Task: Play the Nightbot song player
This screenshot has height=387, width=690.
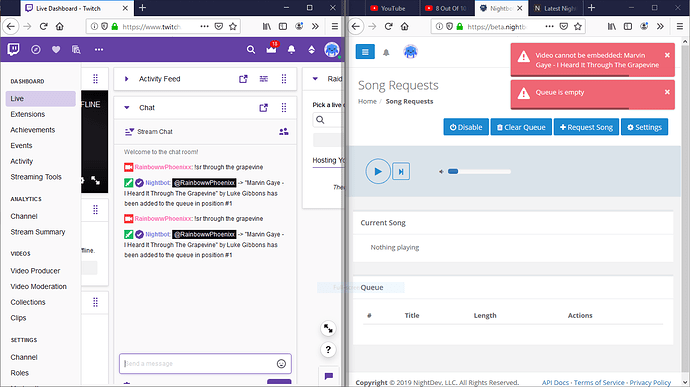Action: pyautogui.click(x=378, y=171)
